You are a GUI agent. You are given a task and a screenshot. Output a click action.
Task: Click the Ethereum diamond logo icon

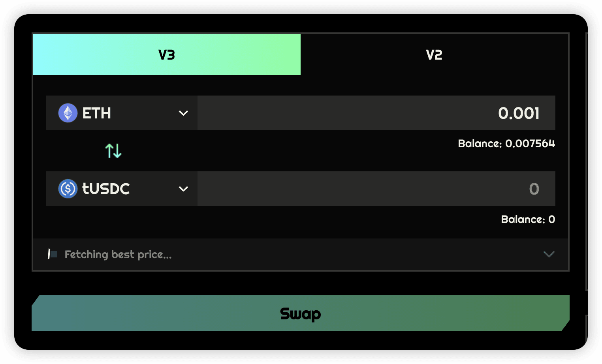68,113
